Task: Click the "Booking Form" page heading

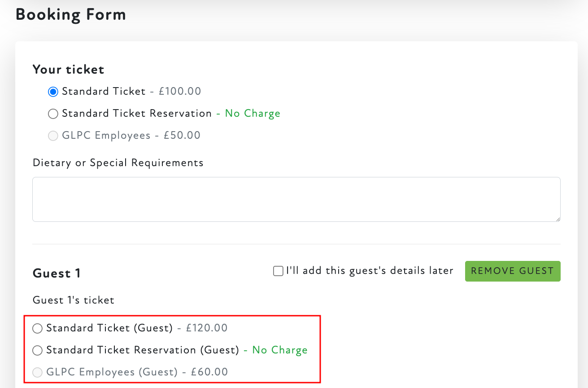Action: 70,15
